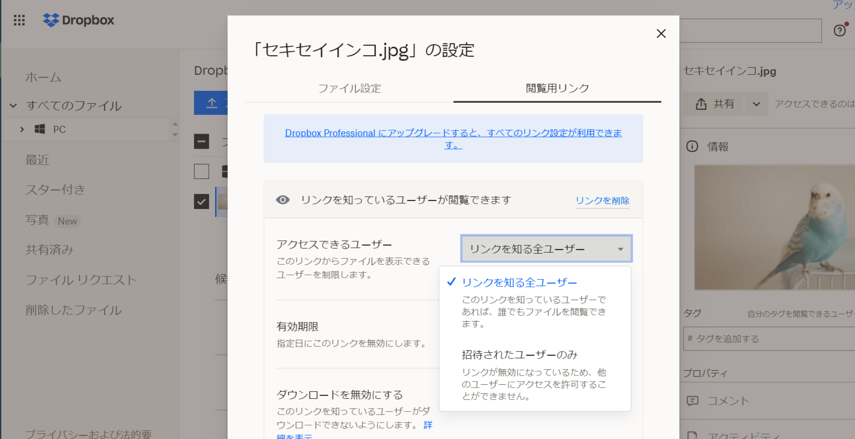Viewport: 855px width, 439px height.
Task: Open スター付き in sidebar
Action: pyautogui.click(x=55, y=190)
